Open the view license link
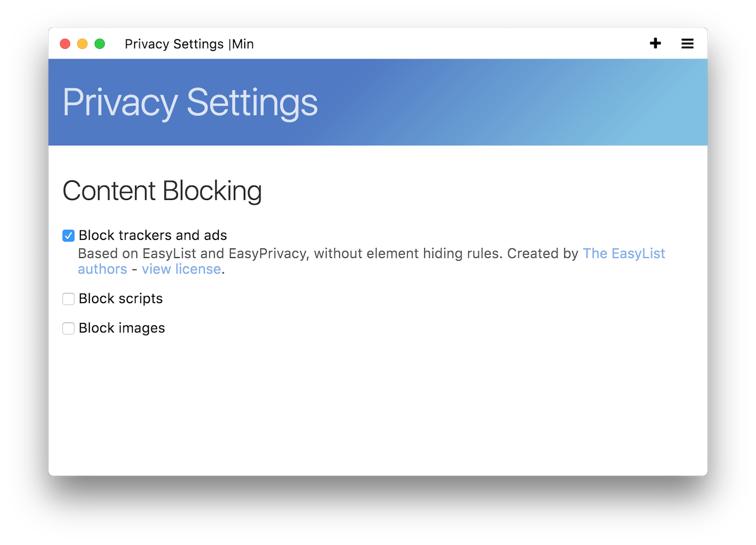756x545 pixels. (181, 269)
